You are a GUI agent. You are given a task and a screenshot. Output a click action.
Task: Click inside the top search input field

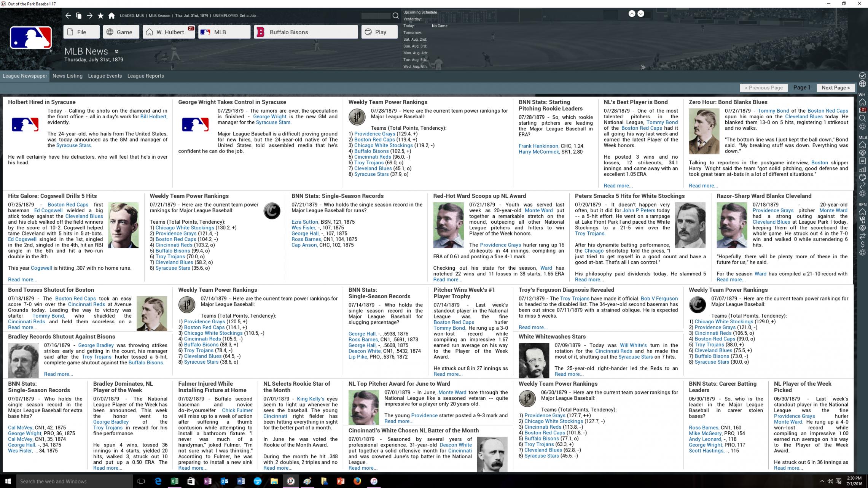point(375,16)
